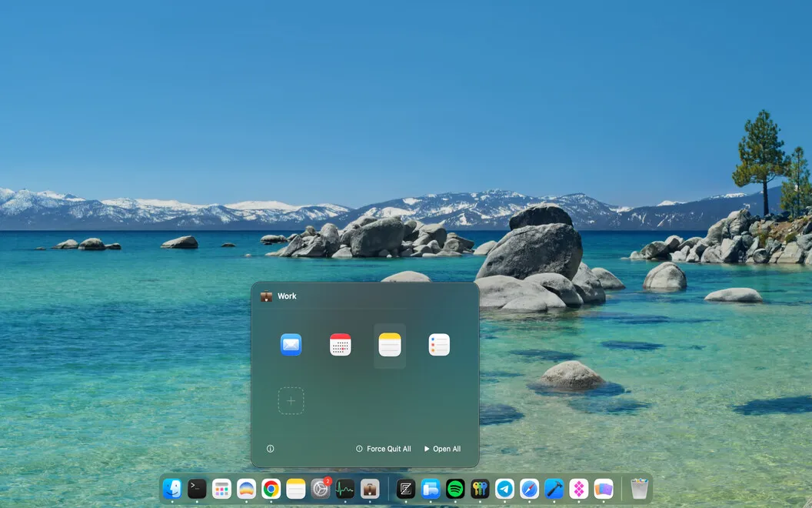The image size is (812, 508).
Task: Open the Calendar app in the Work group
Action: [340, 345]
